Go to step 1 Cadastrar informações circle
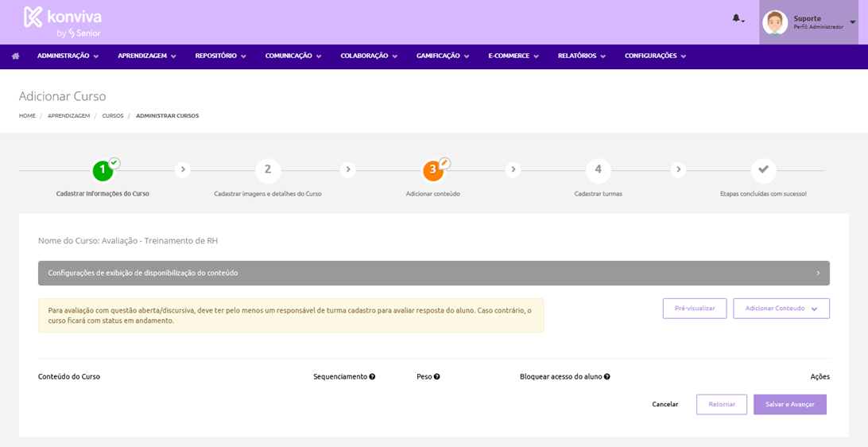The width and height of the screenshot is (868, 447). coord(103,170)
